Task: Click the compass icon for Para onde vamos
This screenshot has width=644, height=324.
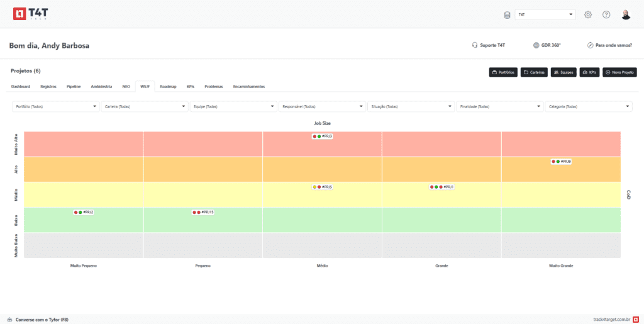Action: click(591, 45)
